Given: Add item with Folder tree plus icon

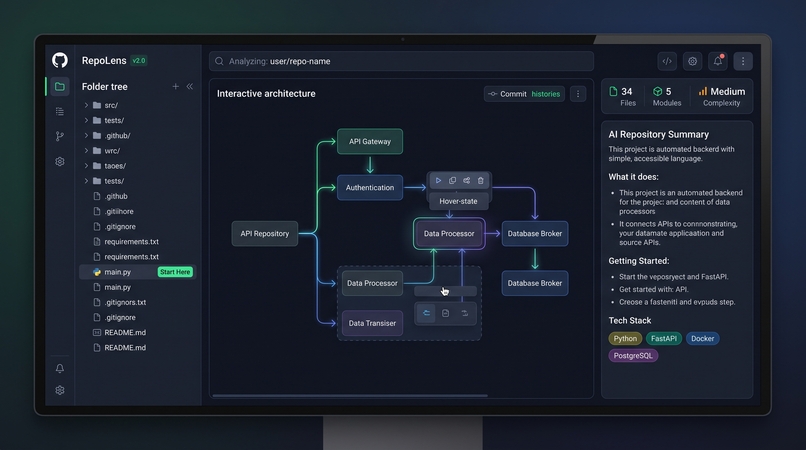Looking at the screenshot, I should (175, 86).
